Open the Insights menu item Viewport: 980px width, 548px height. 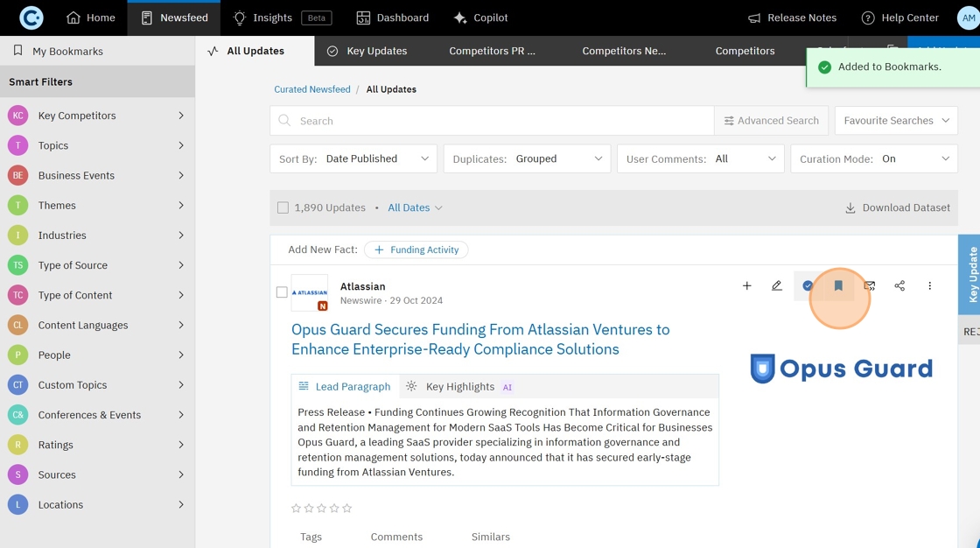(262, 18)
